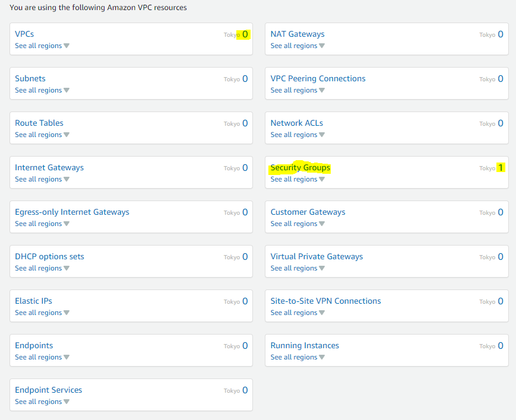Click the Tokyo count 0 for VPCs
Image resolution: width=516 pixels, height=420 pixels.
[x=245, y=34]
